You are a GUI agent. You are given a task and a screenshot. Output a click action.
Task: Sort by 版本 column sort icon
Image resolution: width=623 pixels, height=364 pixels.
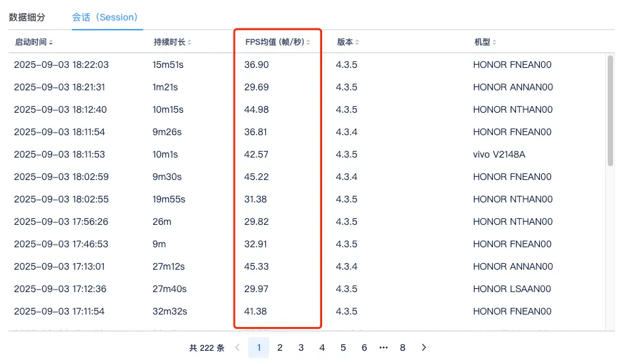(x=357, y=42)
